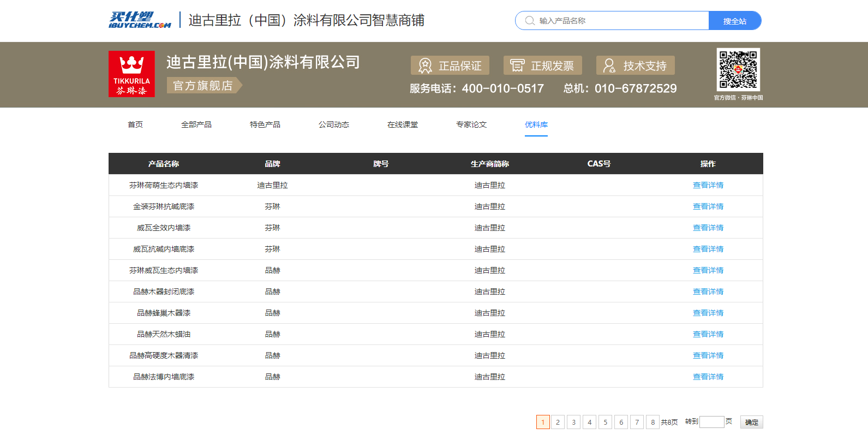
Task: Click the 牌号 column header
Action: pyautogui.click(x=381, y=164)
